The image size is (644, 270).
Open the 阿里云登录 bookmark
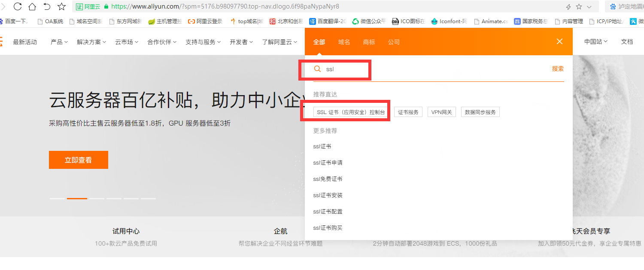coord(207,21)
